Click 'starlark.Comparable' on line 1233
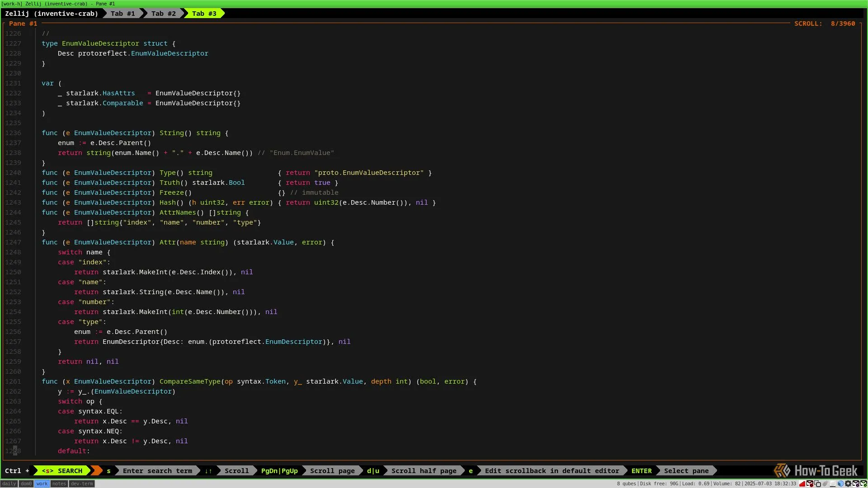 click(x=104, y=103)
